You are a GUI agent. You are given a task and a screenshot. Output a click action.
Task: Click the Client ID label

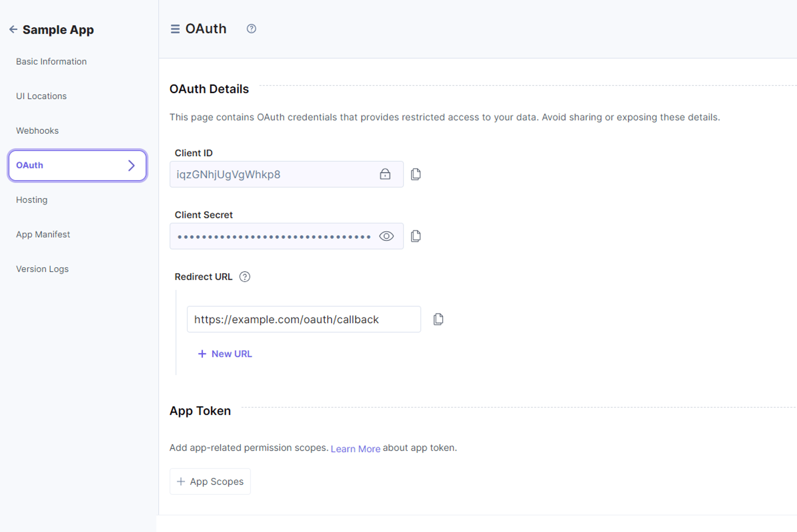[x=193, y=153]
